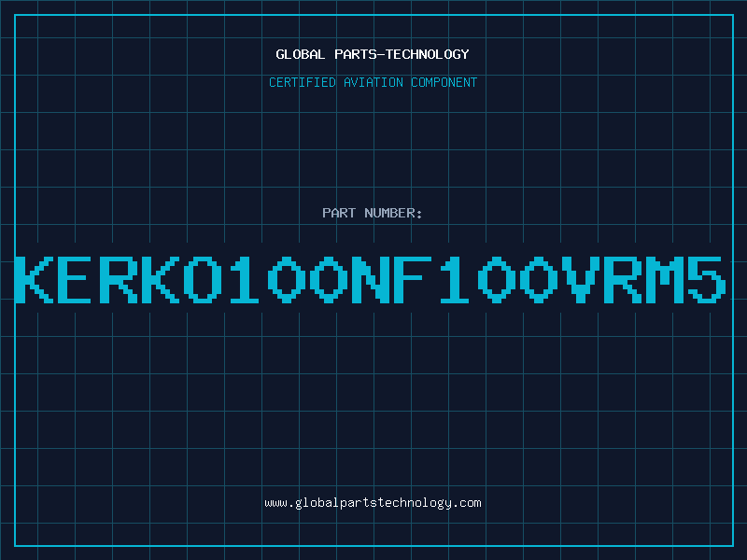Image resolution: width=747 pixels, height=560 pixels.
Task: Open the www.globalpartstechnology.com link
Action: (x=373, y=503)
